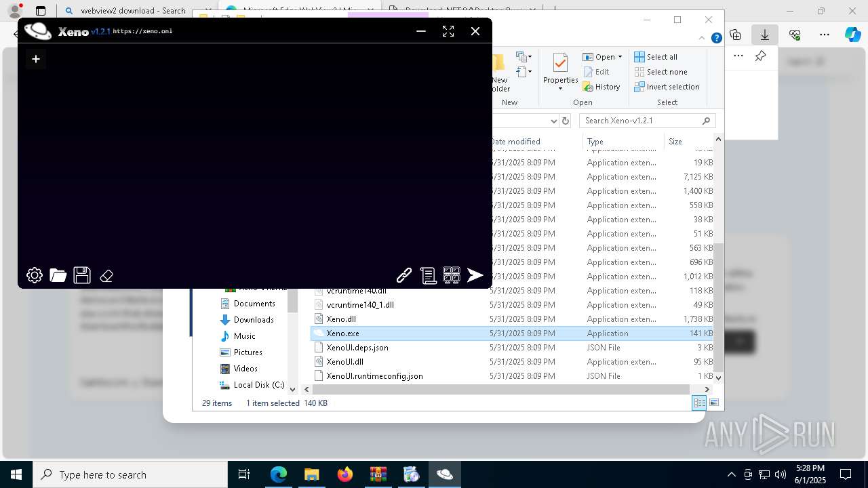This screenshot has height=488, width=868.
Task: Refresh the Explorer address bar
Action: click(x=566, y=121)
